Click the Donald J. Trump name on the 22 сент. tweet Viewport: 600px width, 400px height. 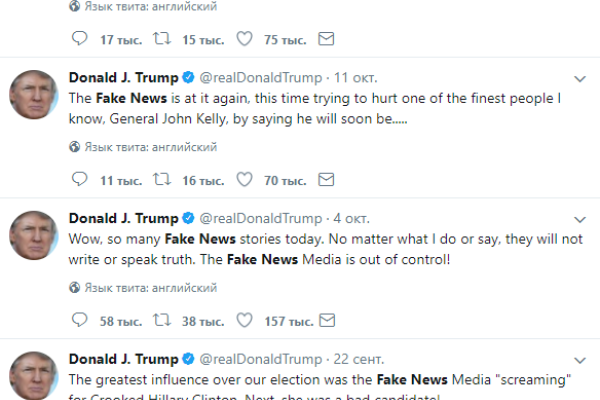[x=122, y=358]
